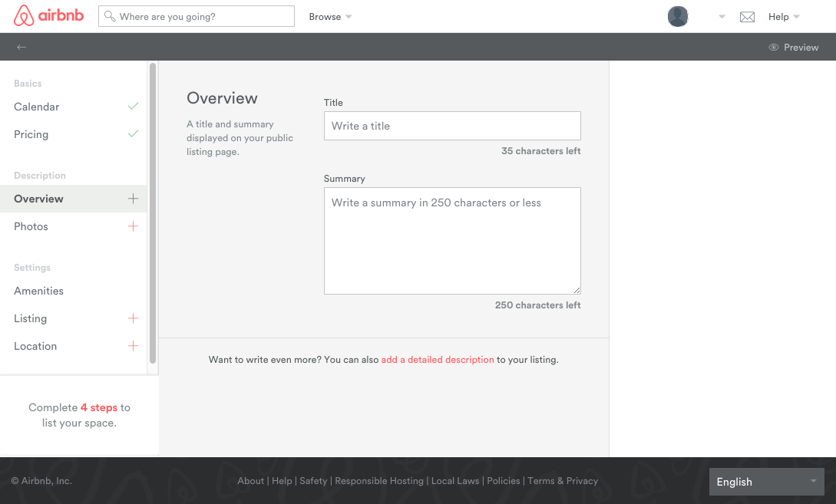Click the green checkmark beside Calendar
The image size is (836, 504).
132,106
